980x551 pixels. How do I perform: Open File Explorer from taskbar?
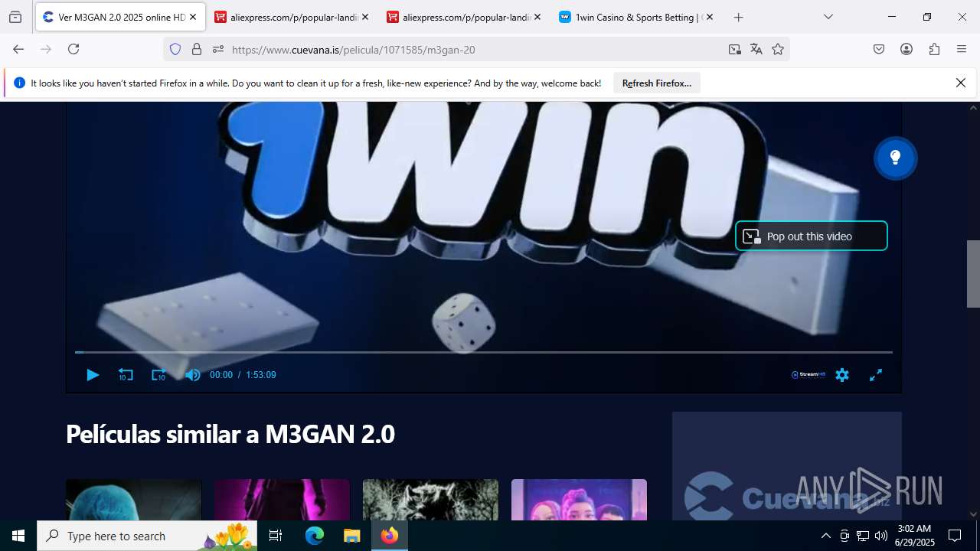tap(351, 536)
